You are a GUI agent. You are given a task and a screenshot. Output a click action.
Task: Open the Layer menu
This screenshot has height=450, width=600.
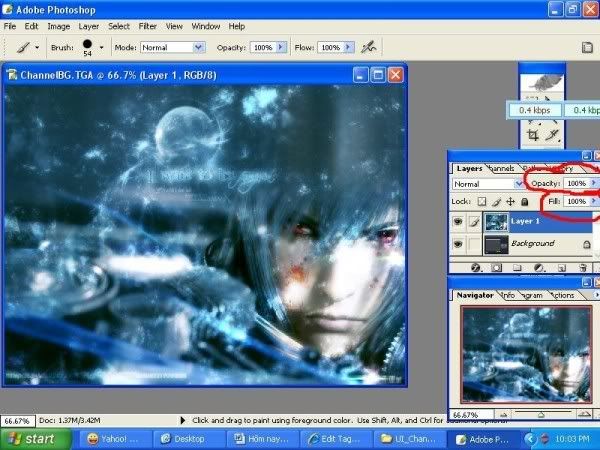point(89,26)
